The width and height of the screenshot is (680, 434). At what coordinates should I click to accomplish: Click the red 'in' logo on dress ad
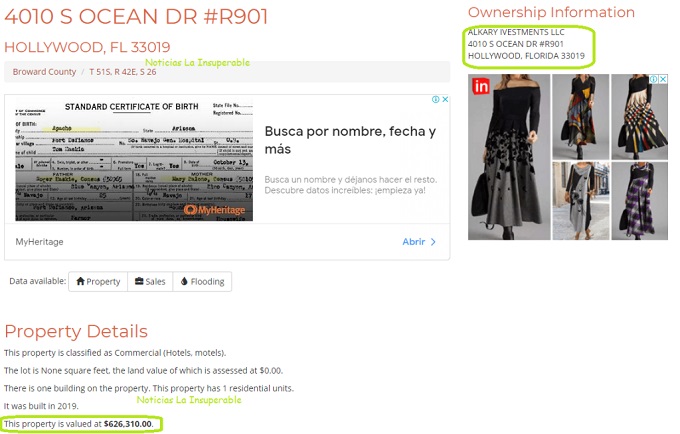pos(481,86)
